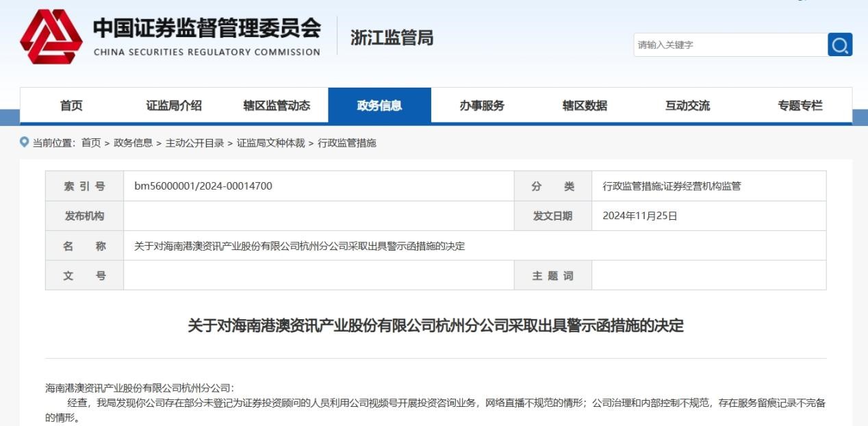Click the 行政监管措施 breadcrumb link
Image resolution: width=868 pixels, height=426 pixels.
pos(347,142)
